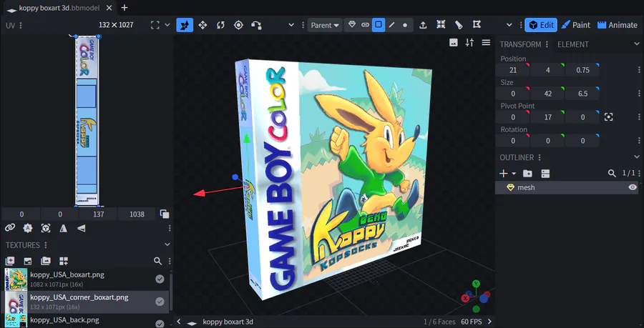Screen dimensions: 644x328
Task: Open the viewport hamburger menu
Action: [486, 42]
